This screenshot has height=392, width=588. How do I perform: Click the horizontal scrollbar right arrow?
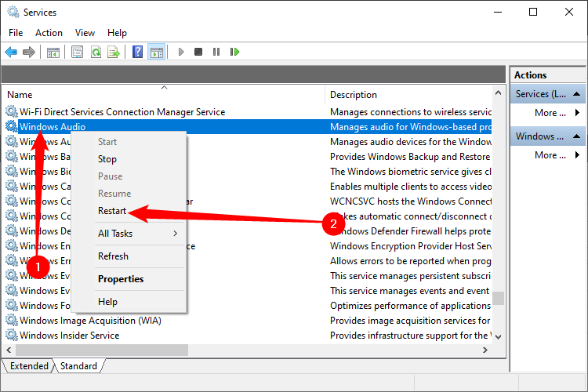tap(485, 350)
